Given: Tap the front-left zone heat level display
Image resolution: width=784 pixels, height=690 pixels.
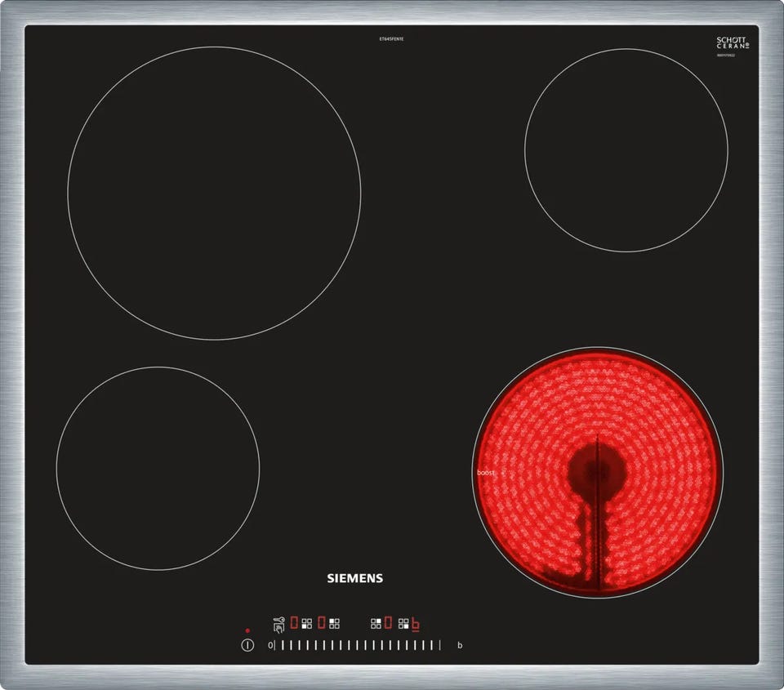Looking at the screenshot, I should coord(294,623).
